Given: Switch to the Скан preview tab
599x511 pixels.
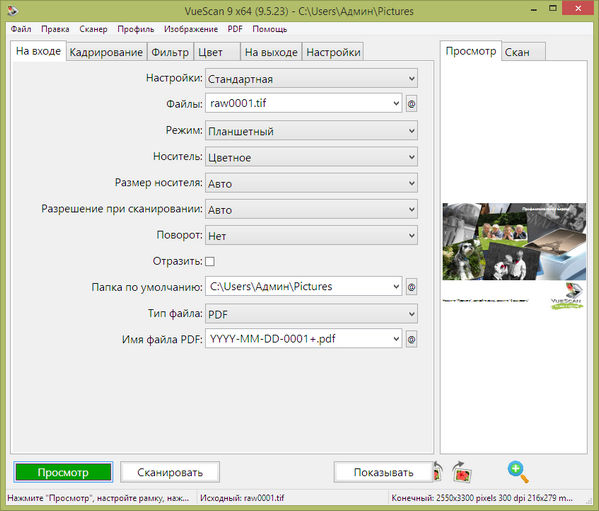Looking at the screenshot, I should pos(523,52).
